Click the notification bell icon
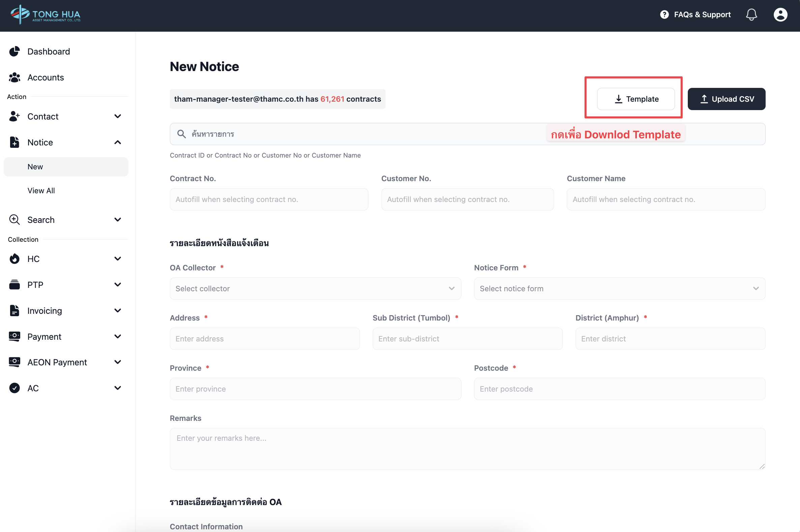 [751, 14]
